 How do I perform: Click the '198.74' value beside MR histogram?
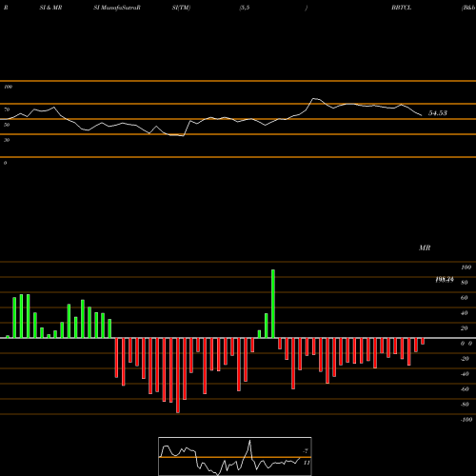[x=445, y=280]
